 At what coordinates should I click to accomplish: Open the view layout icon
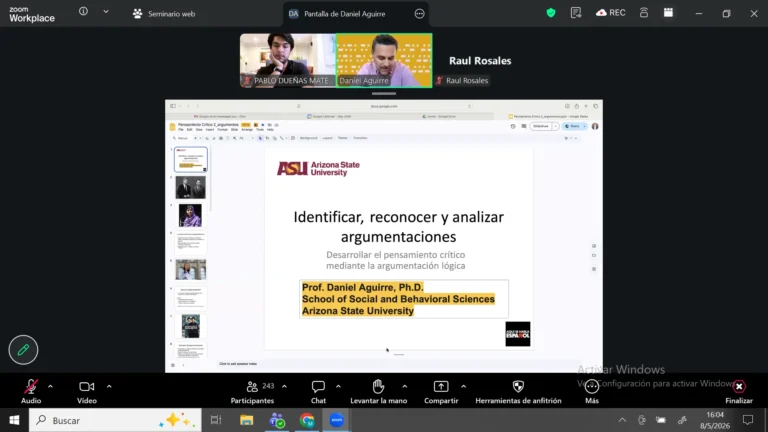pos(668,13)
